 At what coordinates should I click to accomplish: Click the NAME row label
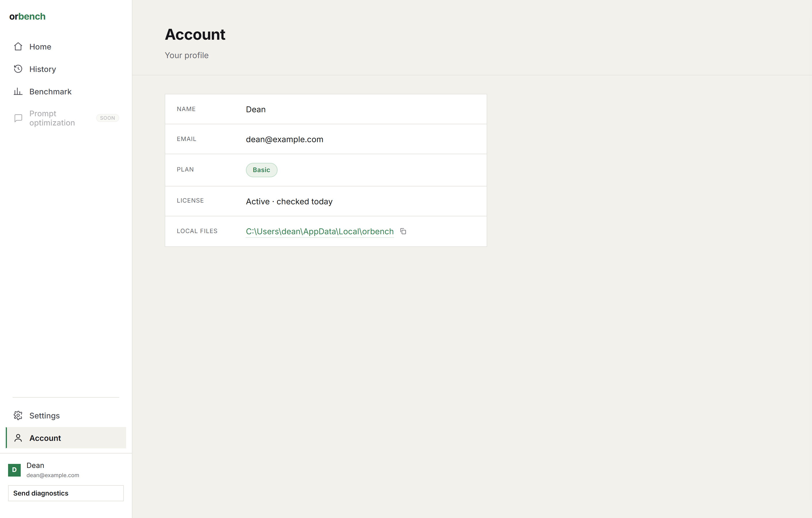tap(186, 109)
